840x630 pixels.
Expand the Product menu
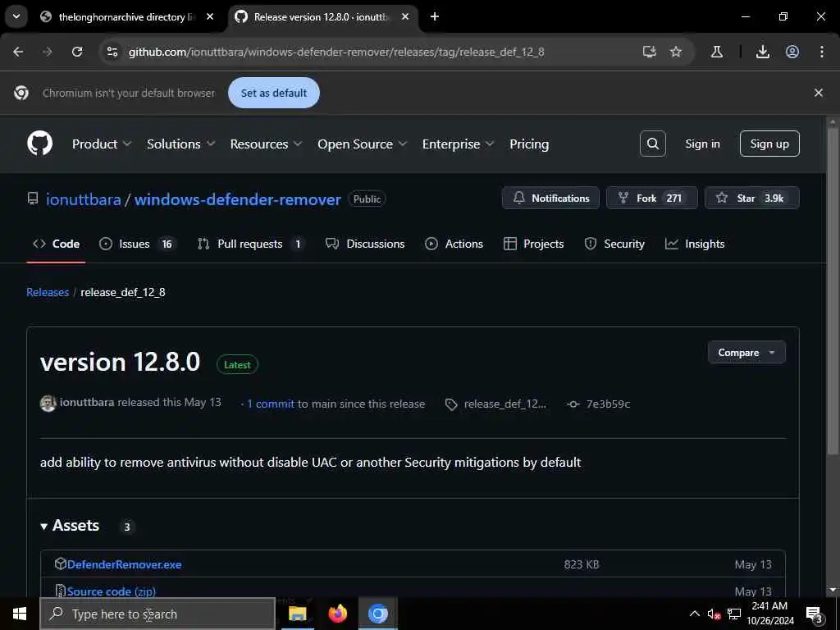click(102, 144)
